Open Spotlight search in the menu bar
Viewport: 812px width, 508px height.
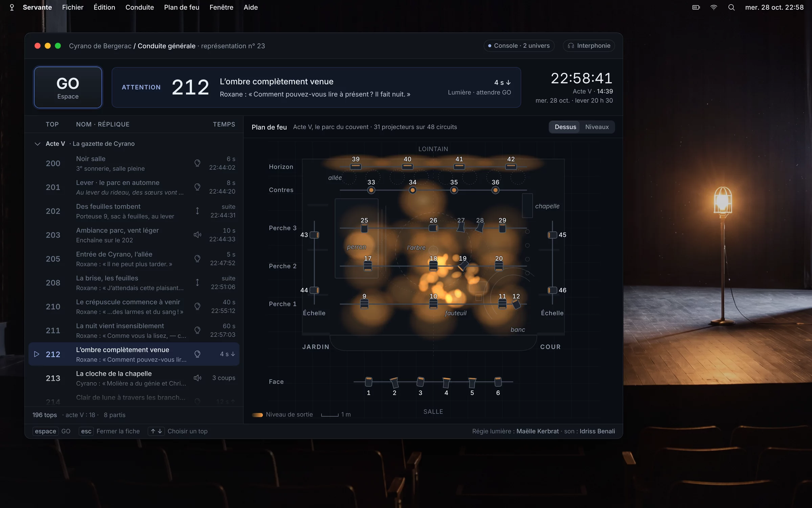click(x=731, y=7)
